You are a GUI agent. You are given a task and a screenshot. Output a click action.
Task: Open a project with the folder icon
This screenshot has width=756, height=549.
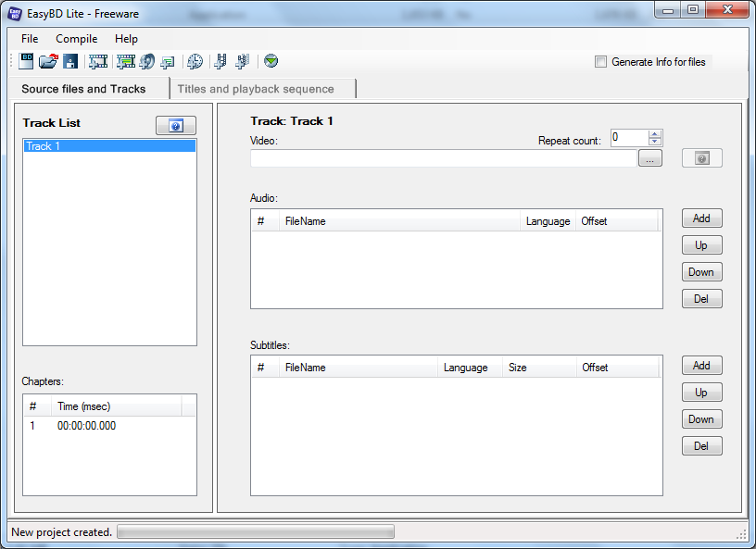coord(48,61)
